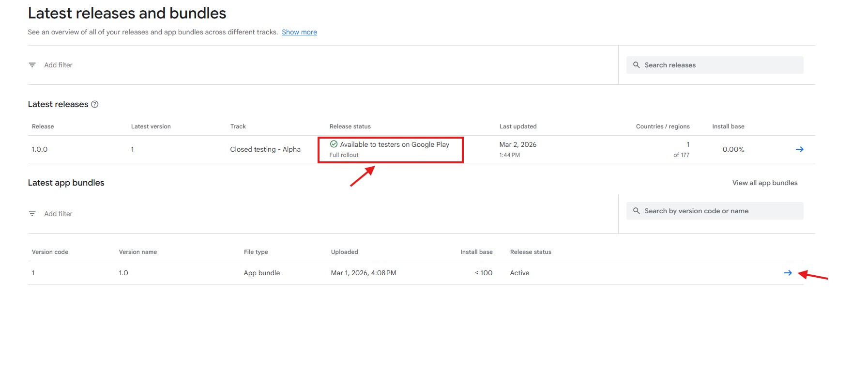
Task: Click the Closed testing - Alpha track
Action: pyautogui.click(x=265, y=149)
